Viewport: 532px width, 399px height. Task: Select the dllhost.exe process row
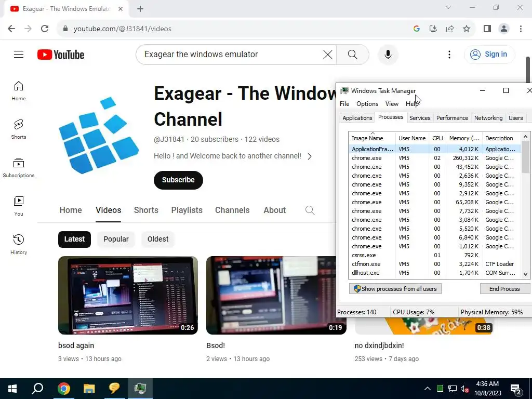pyautogui.click(x=435, y=273)
